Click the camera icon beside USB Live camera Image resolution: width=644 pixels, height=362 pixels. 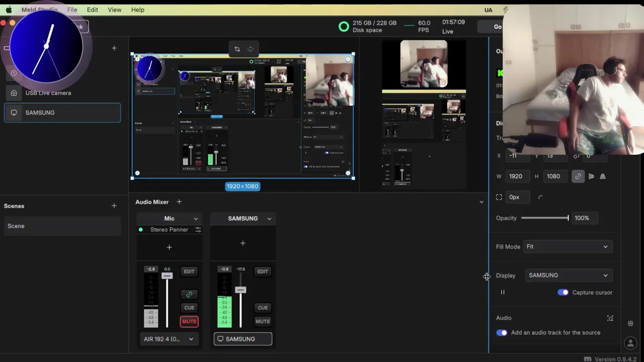click(14, 93)
